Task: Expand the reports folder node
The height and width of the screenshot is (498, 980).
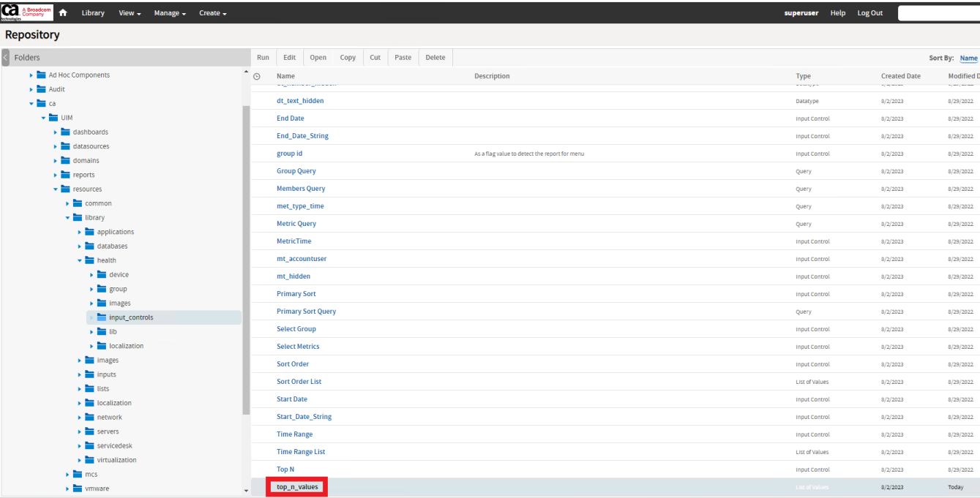Action: click(x=56, y=175)
